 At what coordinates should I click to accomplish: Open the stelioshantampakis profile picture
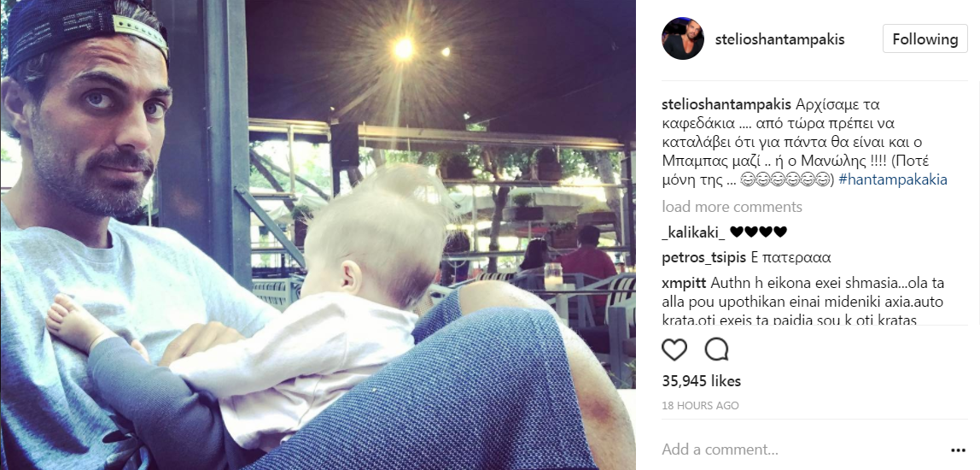click(683, 38)
